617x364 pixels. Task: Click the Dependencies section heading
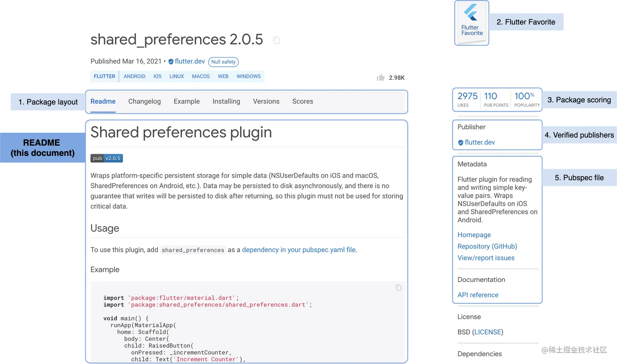click(479, 354)
